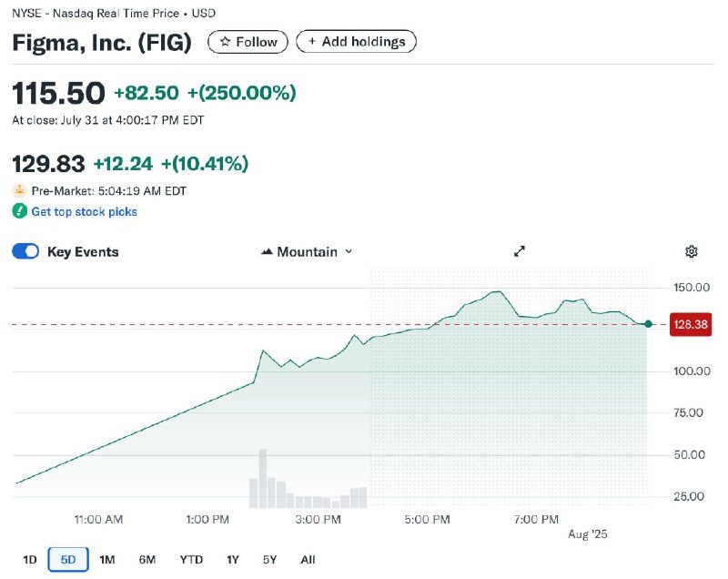Select the 6M time range
728x579 pixels.
147,560
